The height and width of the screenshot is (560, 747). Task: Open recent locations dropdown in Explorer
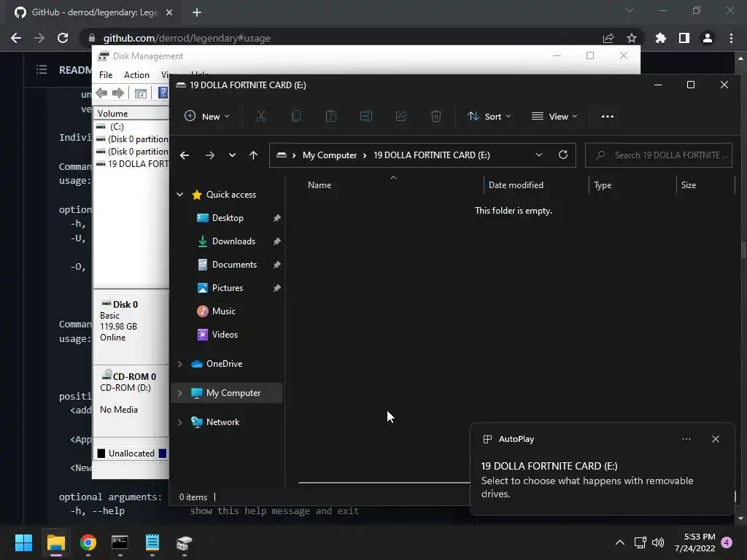coord(232,155)
